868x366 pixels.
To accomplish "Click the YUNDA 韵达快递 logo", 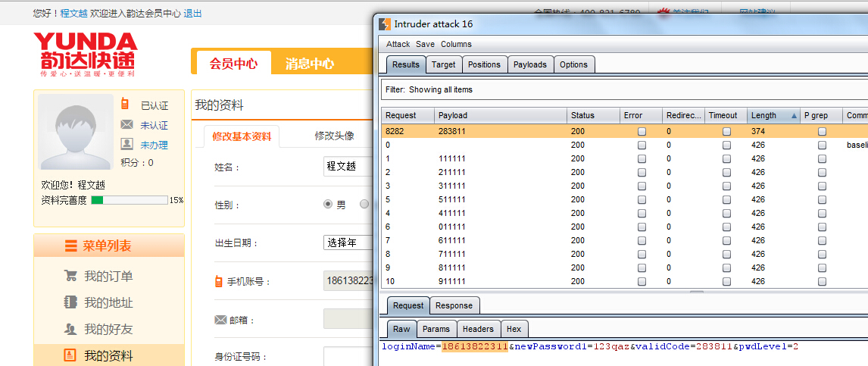I will 86,54.
